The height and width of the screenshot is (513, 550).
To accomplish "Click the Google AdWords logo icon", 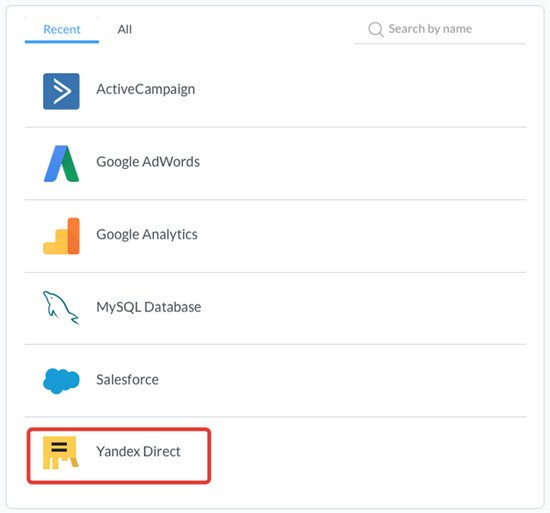I will click(x=61, y=163).
